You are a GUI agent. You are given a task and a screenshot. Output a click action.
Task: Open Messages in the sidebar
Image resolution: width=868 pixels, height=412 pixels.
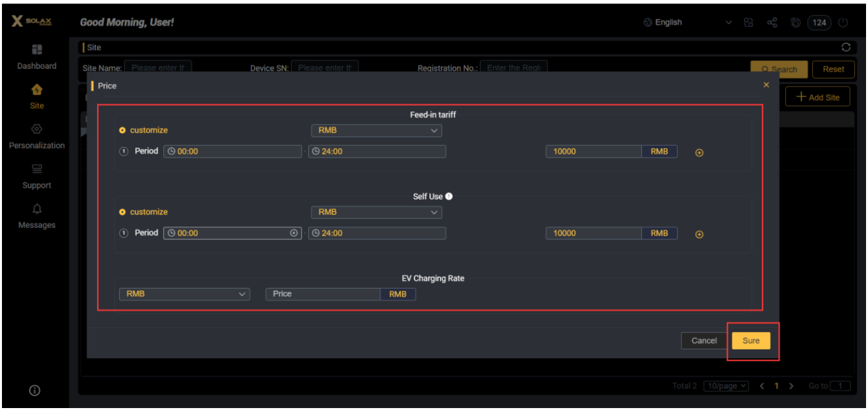[37, 216]
